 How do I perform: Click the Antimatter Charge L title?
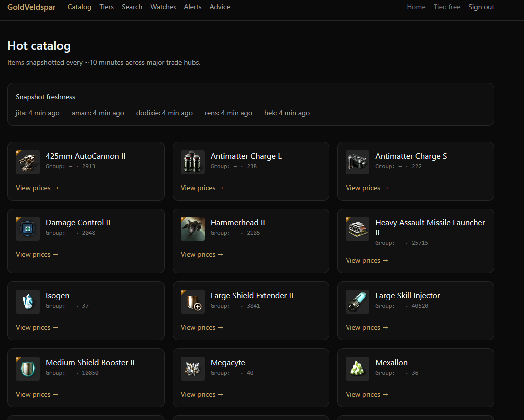[246, 156]
